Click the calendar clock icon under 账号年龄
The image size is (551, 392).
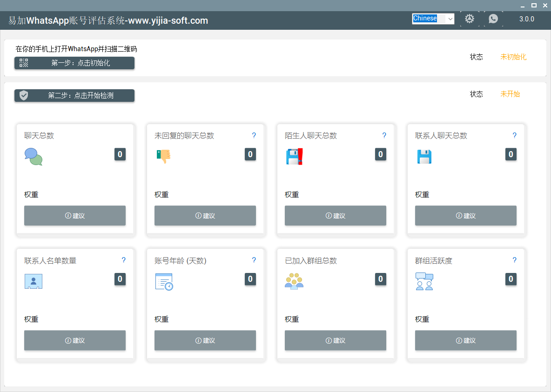click(164, 282)
